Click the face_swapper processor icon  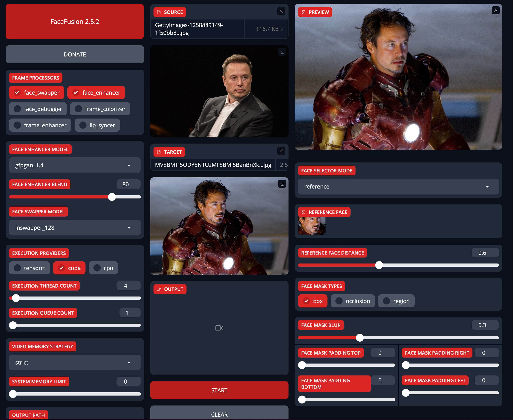[x=17, y=92]
